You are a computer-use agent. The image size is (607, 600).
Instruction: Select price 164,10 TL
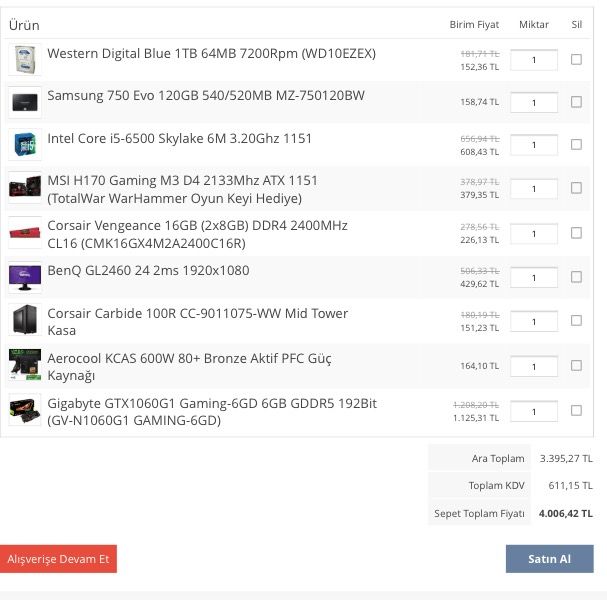[480, 366]
